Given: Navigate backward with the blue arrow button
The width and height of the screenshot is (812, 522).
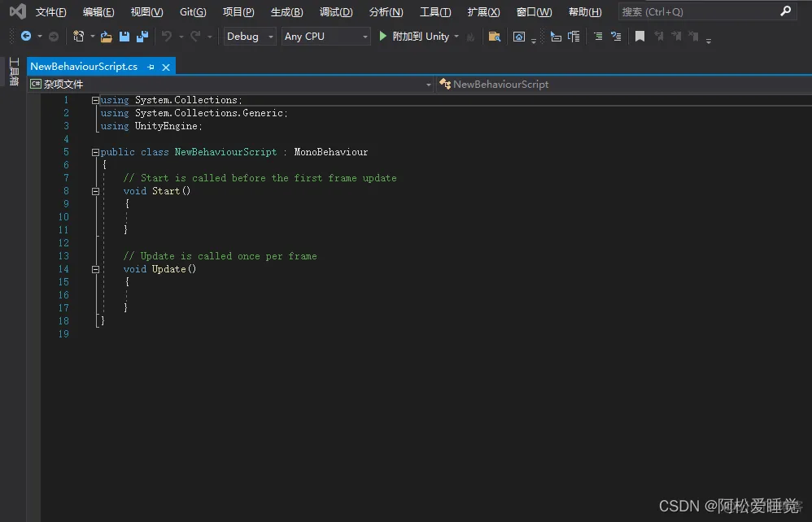Looking at the screenshot, I should (x=25, y=37).
